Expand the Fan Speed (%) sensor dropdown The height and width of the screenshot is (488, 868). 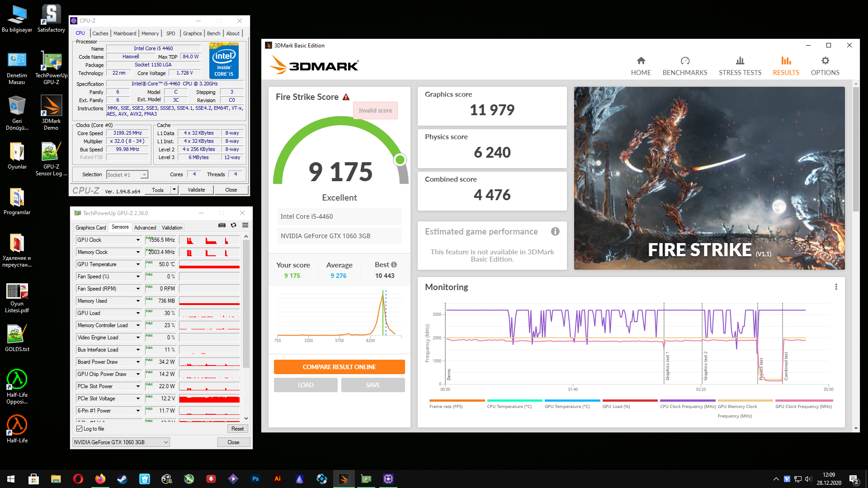(138, 277)
